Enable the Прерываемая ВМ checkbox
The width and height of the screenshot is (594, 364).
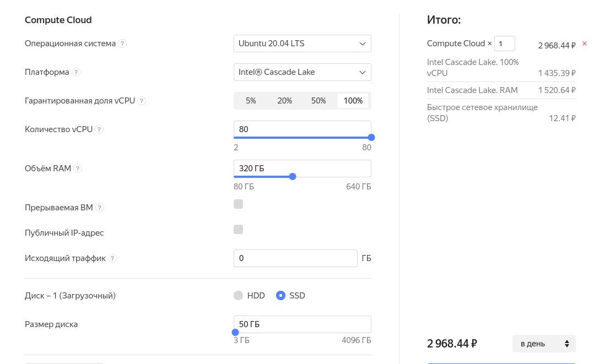click(x=238, y=204)
